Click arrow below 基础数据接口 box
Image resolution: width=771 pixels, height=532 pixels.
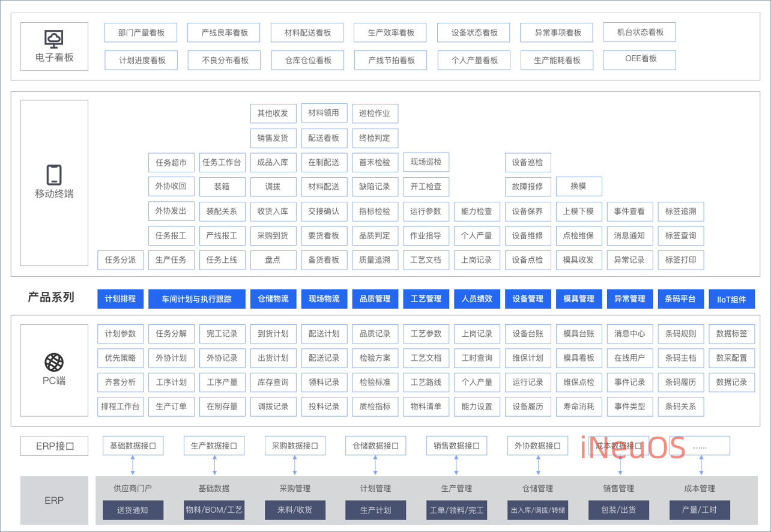(133, 465)
